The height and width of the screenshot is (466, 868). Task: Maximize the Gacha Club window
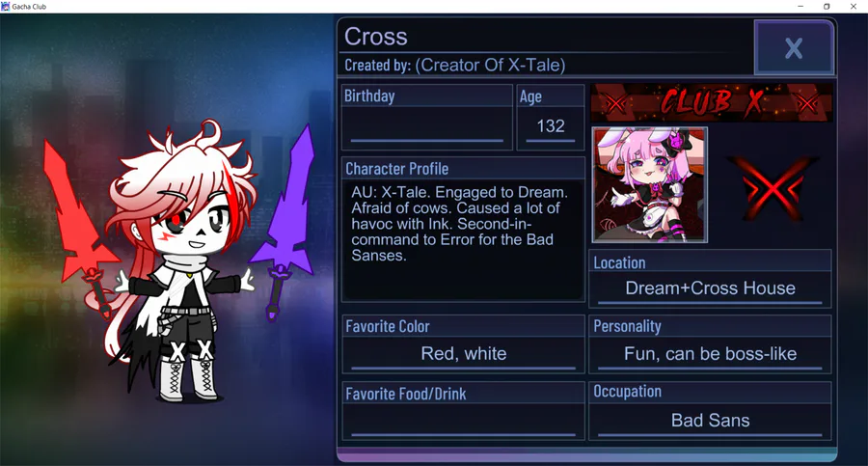(827, 6)
